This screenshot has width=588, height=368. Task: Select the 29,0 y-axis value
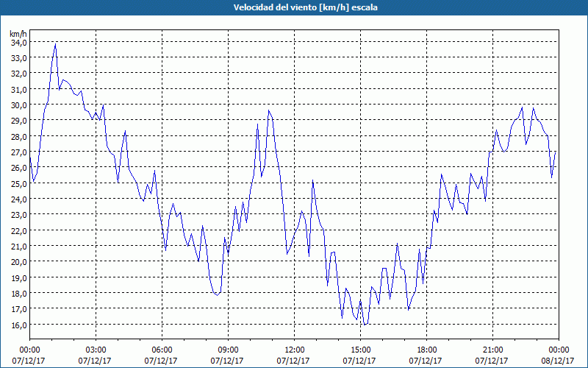[x=18, y=121]
